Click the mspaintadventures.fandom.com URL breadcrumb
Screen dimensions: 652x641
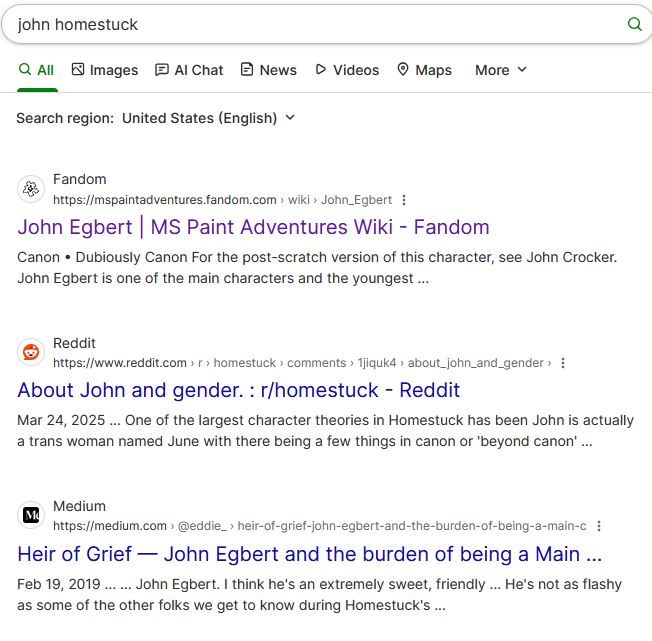165,200
